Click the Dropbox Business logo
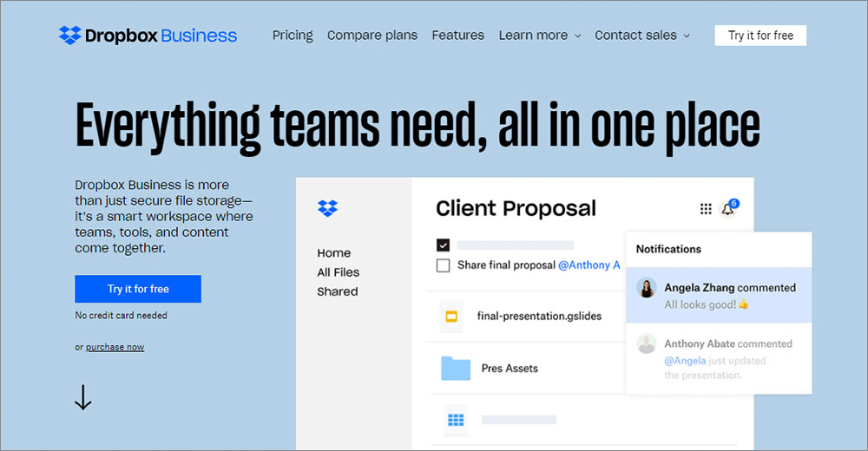This screenshot has height=451, width=868. click(x=148, y=36)
